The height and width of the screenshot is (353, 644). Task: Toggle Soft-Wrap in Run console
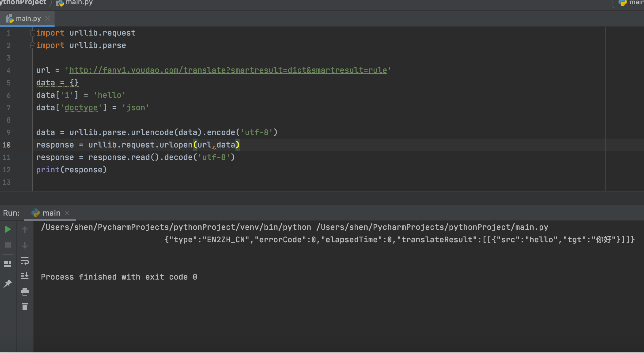(x=25, y=261)
